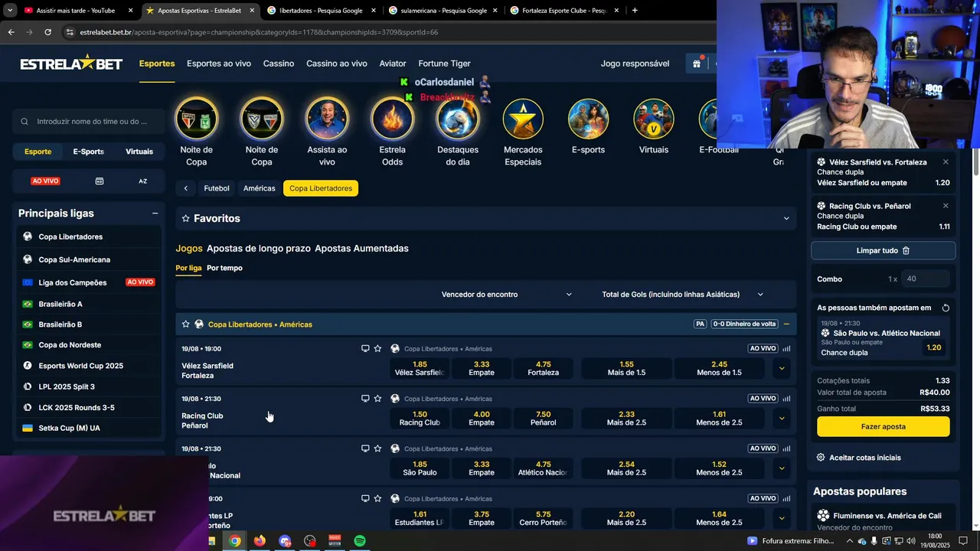Viewport: 980px width, 551px height.
Task: Open the gift promotions icon in header
Action: [697, 64]
